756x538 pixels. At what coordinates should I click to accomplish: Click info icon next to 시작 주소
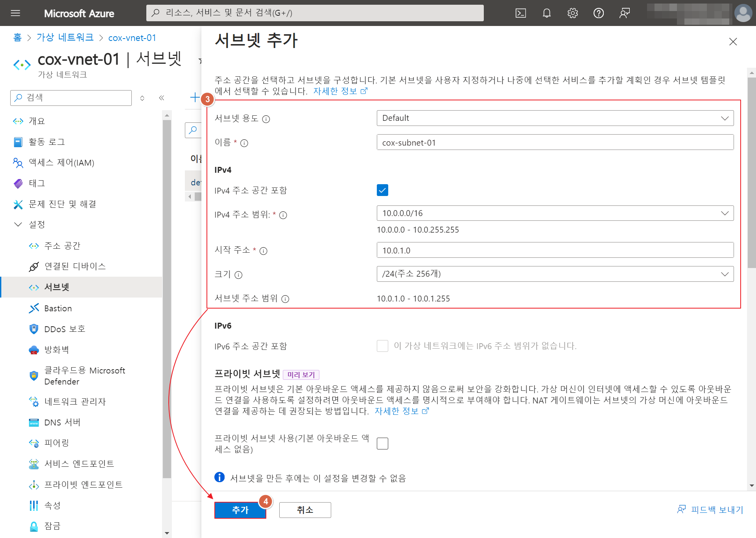click(x=264, y=251)
